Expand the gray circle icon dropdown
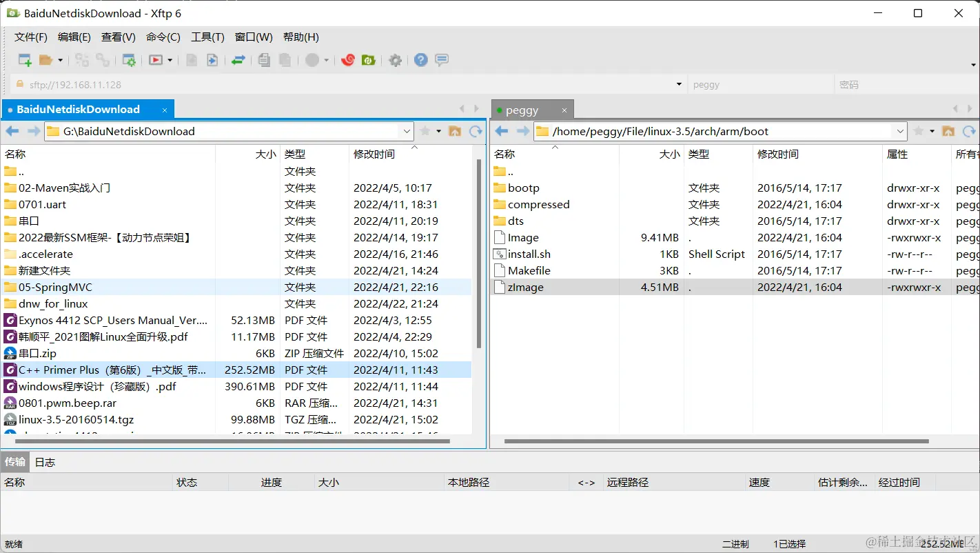This screenshot has height=553, width=980. tap(326, 60)
